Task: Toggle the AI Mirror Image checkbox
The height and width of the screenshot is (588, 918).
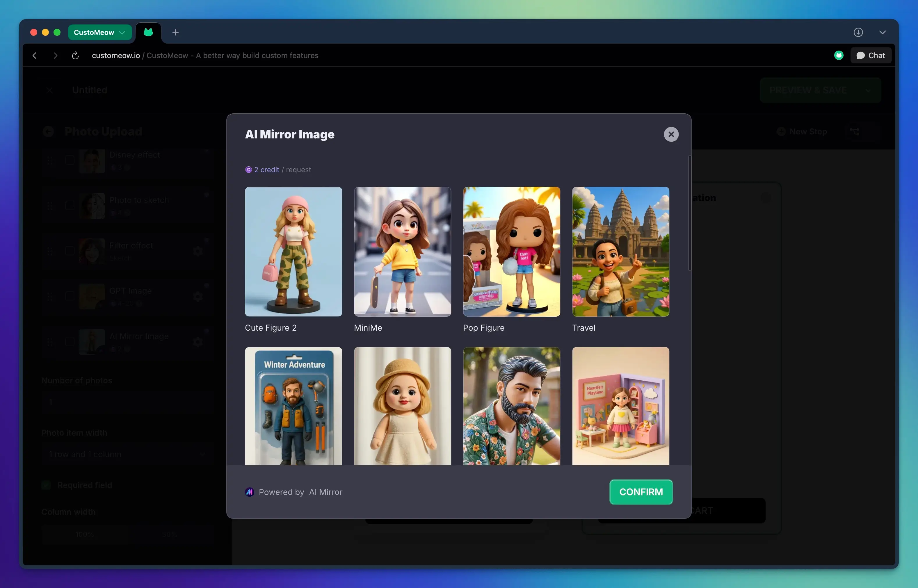Action: coord(70,342)
